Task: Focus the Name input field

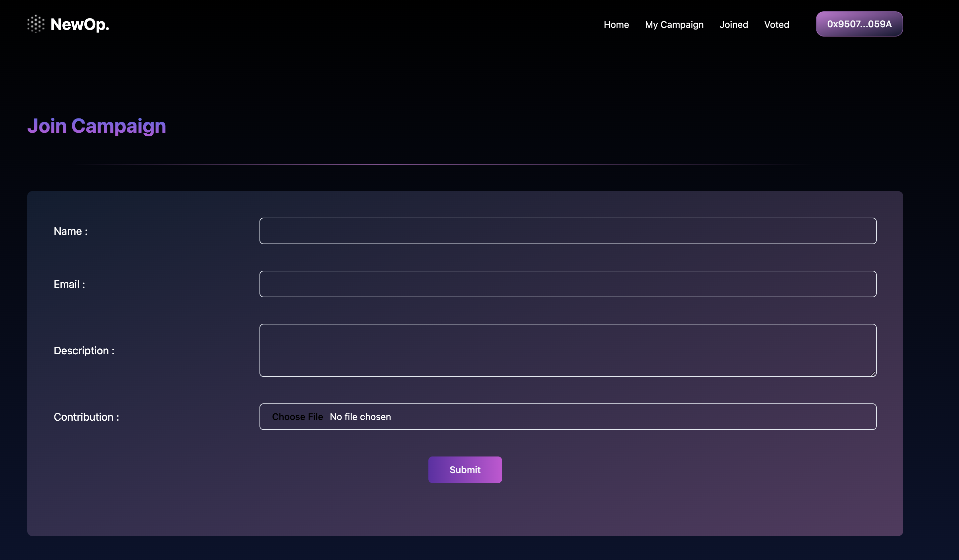Action: [568, 231]
